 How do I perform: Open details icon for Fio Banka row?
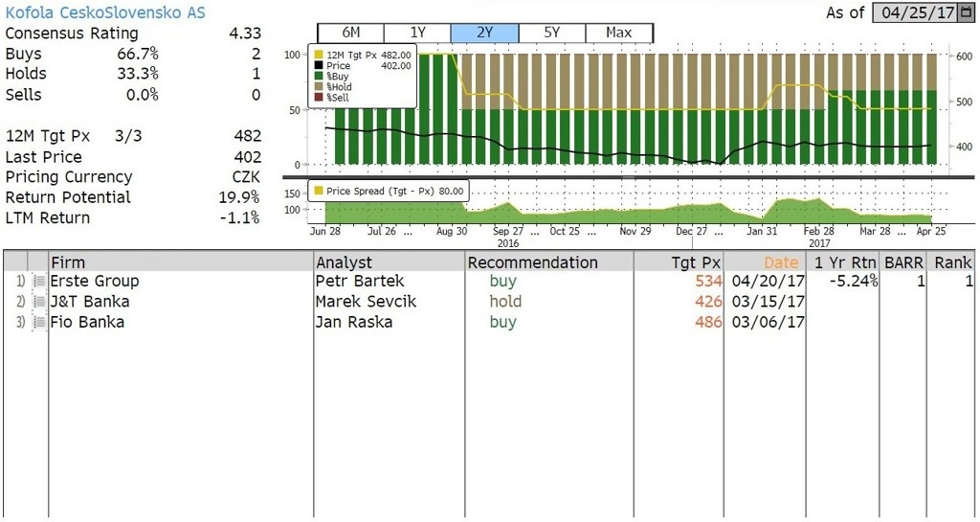tap(38, 323)
